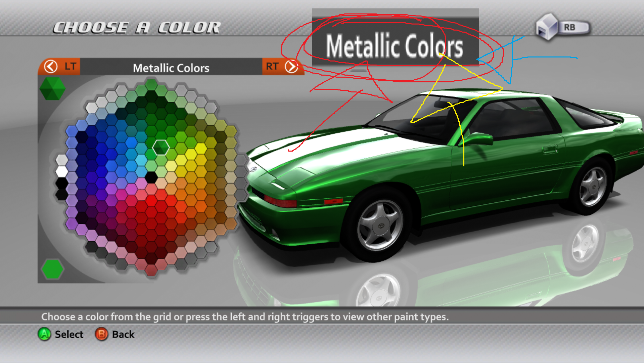Pick the pure white hexagon on grid's left edge

62,171
